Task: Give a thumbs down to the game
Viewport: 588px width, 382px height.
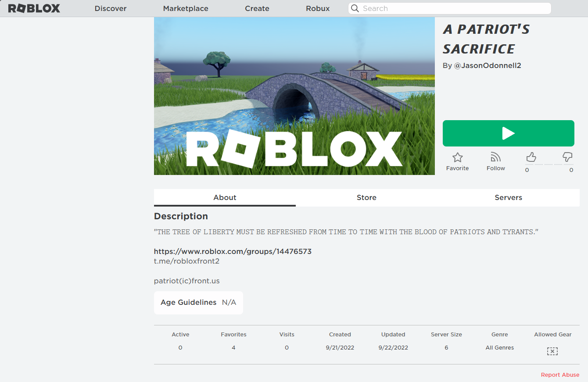Action: [x=567, y=157]
